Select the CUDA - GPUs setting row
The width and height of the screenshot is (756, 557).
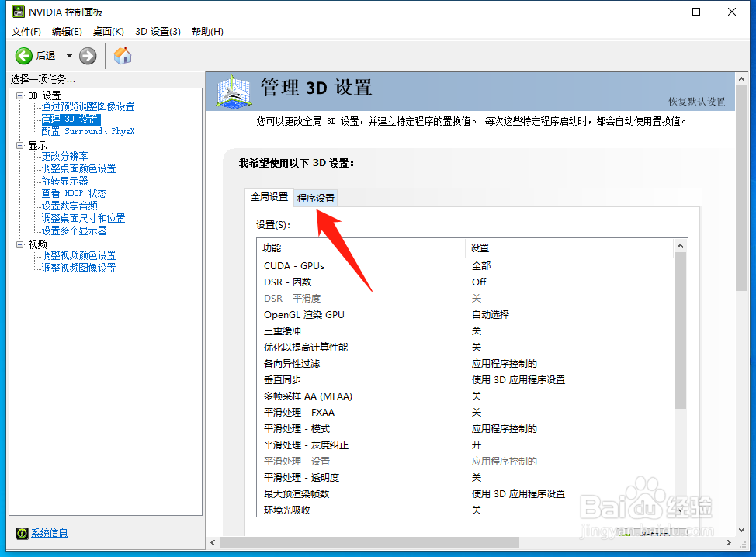(x=466, y=266)
